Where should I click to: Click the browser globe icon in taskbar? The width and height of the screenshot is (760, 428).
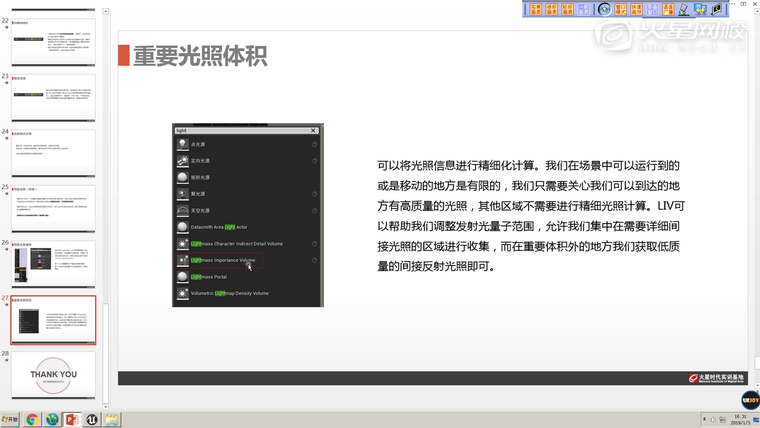pos(52,420)
